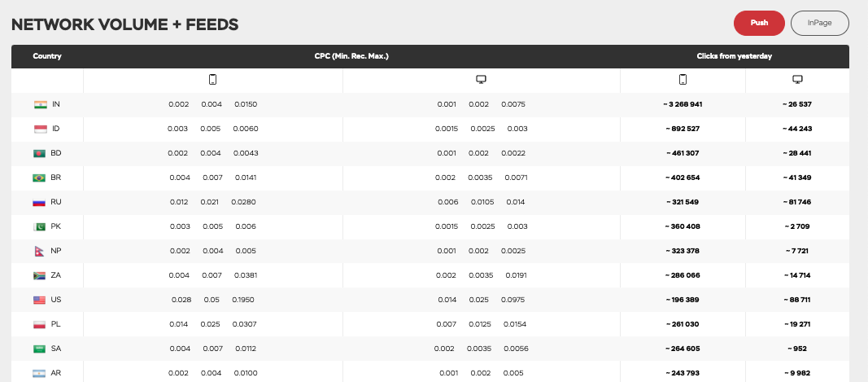
Task: Click the Poland flag in PL row
Action: click(x=39, y=324)
